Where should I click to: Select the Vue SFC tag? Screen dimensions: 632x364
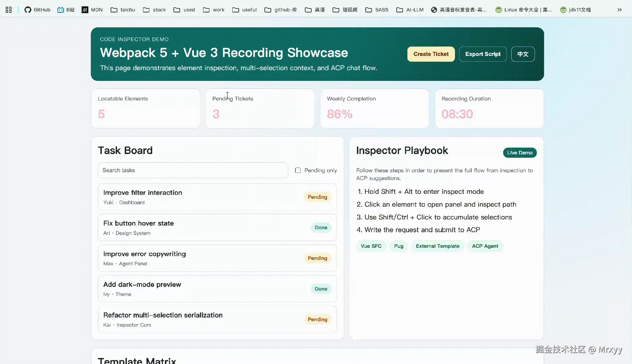click(371, 246)
